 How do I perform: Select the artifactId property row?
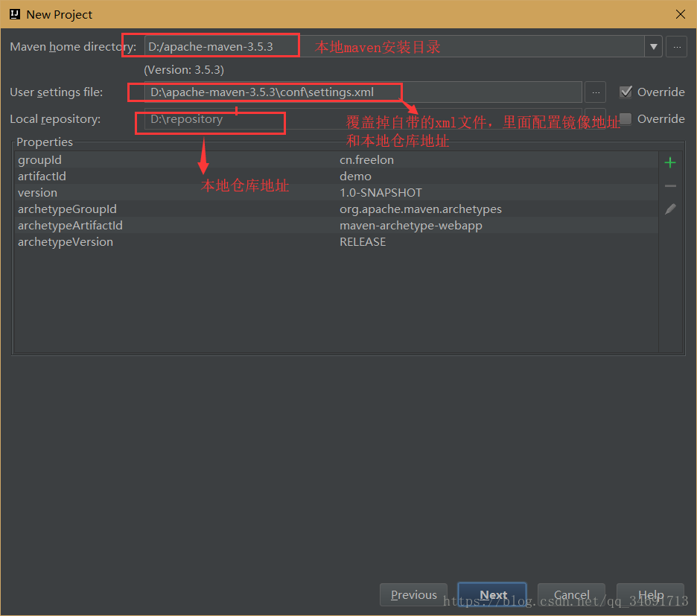(337, 176)
